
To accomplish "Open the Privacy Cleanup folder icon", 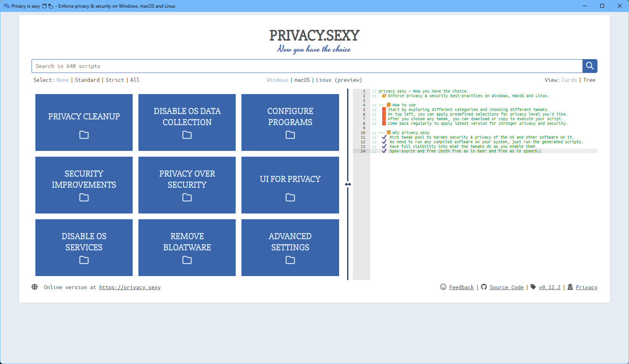I will pos(84,135).
